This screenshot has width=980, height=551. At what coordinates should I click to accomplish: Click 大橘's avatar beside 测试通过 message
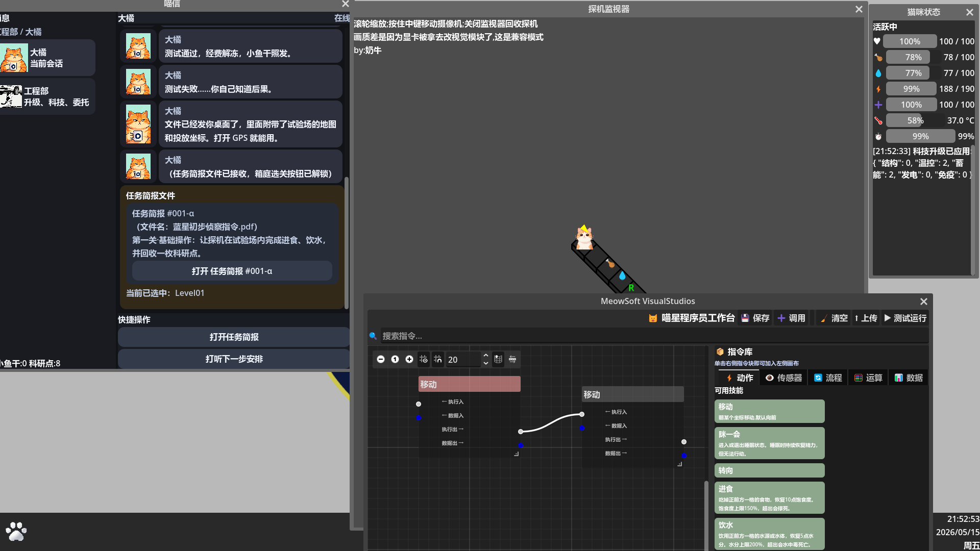(138, 46)
